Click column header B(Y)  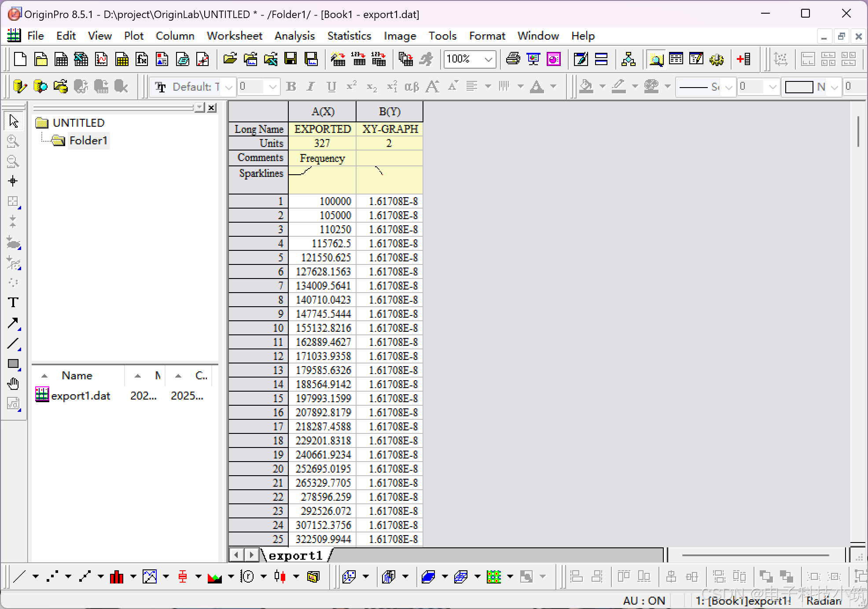click(x=389, y=112)
